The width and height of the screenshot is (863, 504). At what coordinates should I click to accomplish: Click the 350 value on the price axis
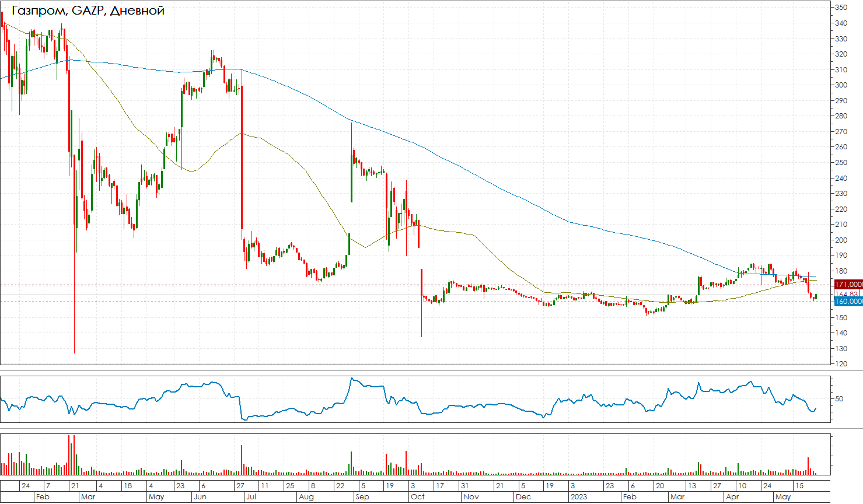(841, 8)
